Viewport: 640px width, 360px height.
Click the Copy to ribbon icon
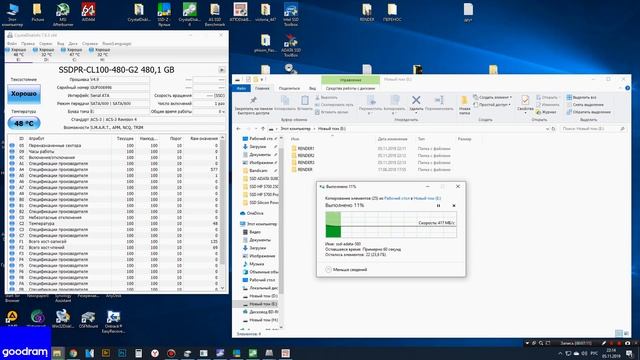click(394, 100)
